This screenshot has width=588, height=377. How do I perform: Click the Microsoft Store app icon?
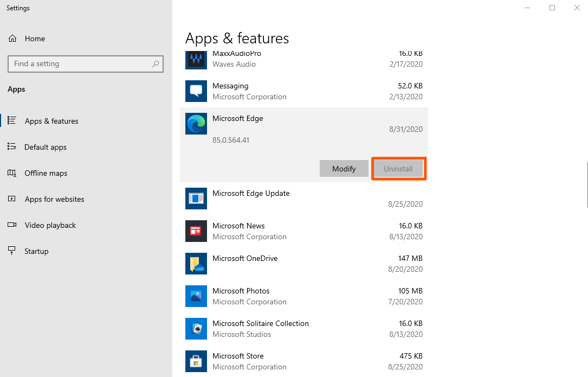pos(196,361)
